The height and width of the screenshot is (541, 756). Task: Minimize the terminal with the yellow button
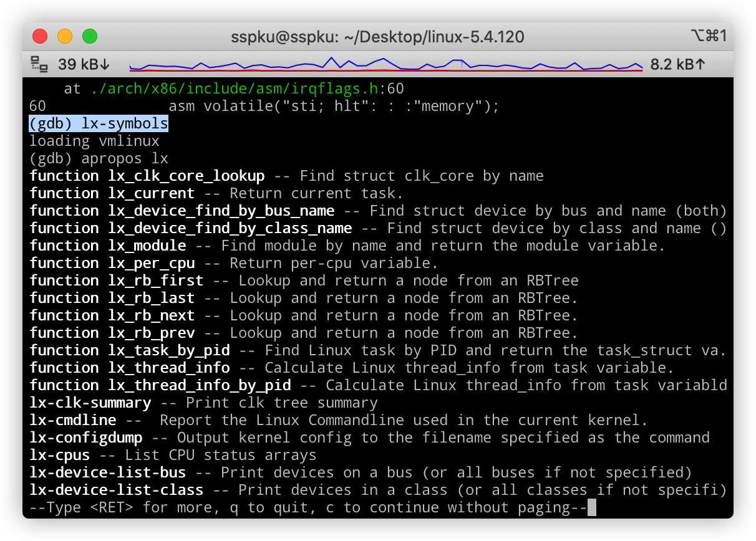click(65, 37)
